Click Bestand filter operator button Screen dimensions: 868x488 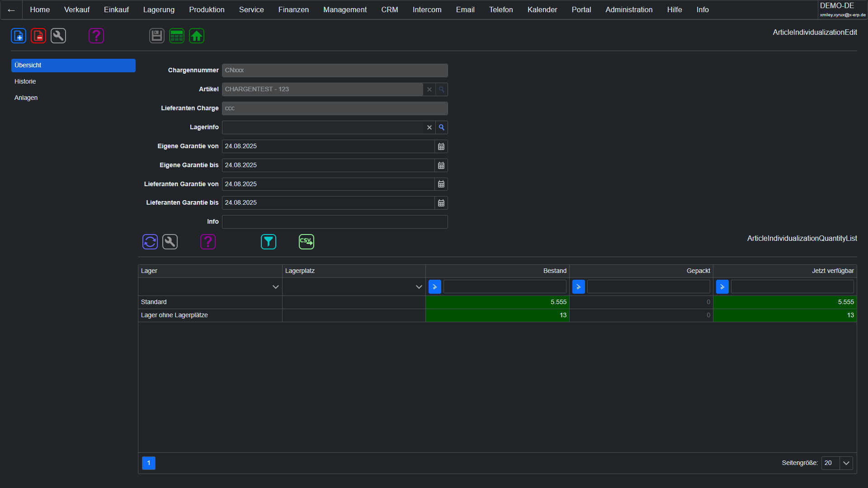tap(434, 287)
